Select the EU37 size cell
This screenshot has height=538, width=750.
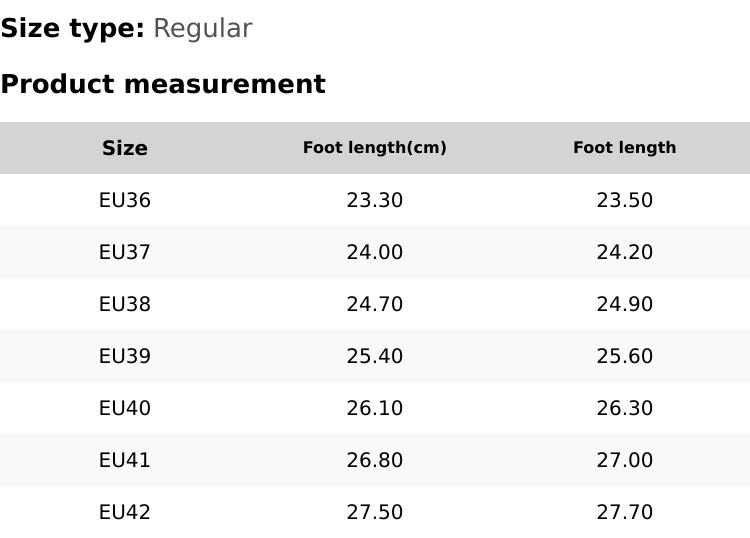point(125,252)
